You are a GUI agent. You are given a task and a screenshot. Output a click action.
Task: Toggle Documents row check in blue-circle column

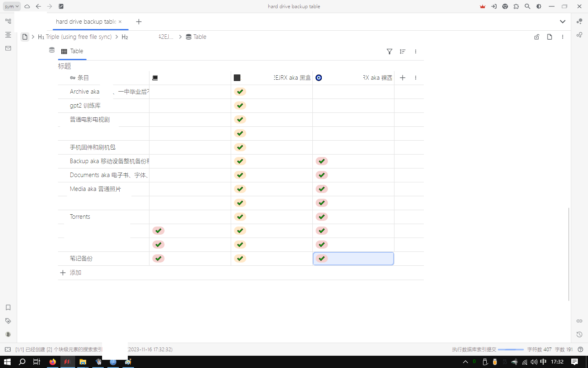[x=322, y=175]
